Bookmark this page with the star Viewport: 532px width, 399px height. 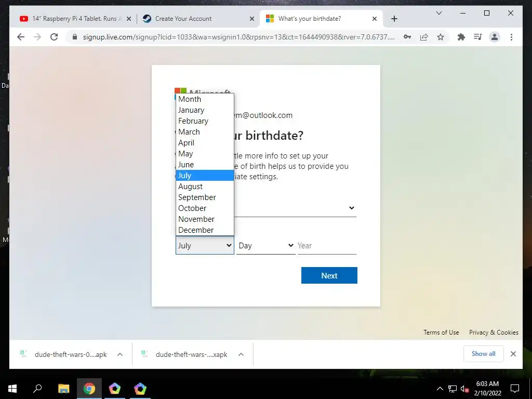[441, 37]
